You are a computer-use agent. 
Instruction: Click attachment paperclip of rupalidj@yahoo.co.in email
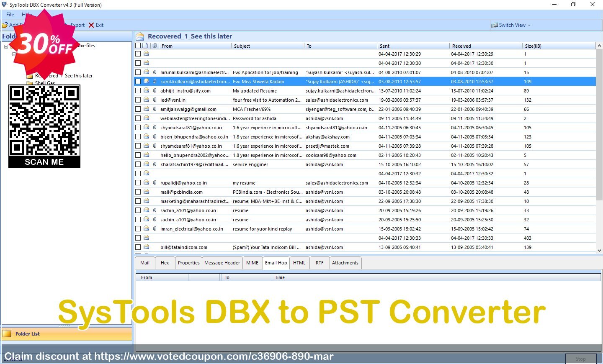pyautogui.click(x=155, y=182)
